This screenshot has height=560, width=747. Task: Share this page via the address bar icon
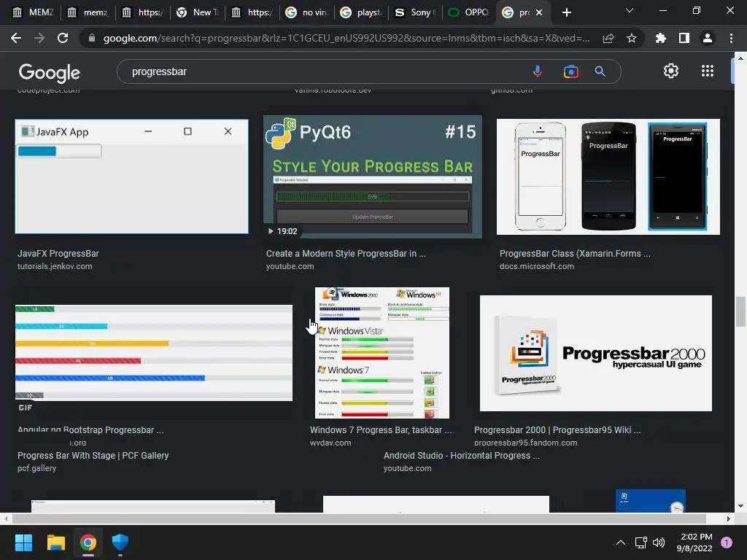[x=608, y=39]
